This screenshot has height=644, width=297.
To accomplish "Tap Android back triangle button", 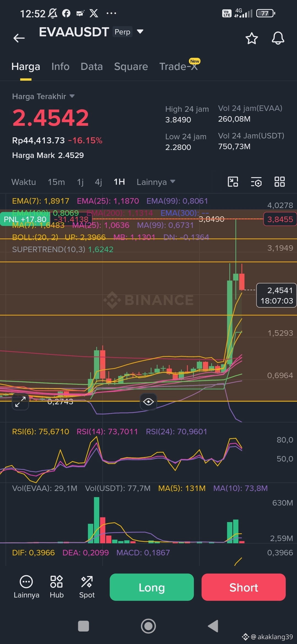I will point(213,626).
